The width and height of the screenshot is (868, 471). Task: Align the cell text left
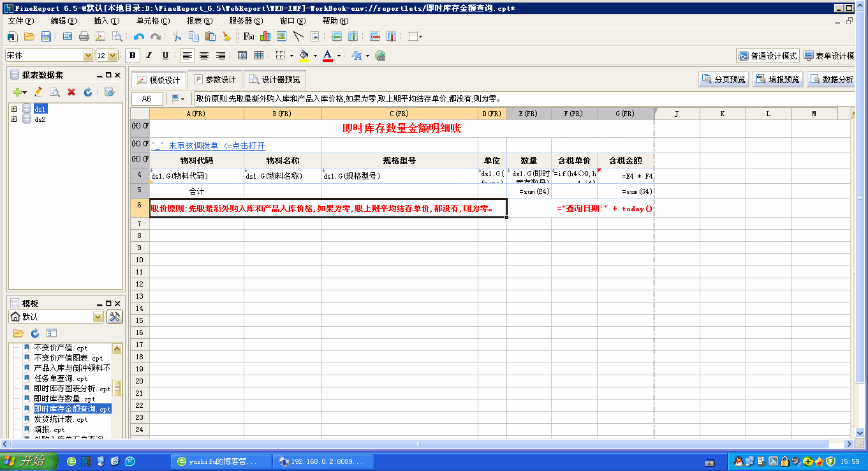click(188, 56)
